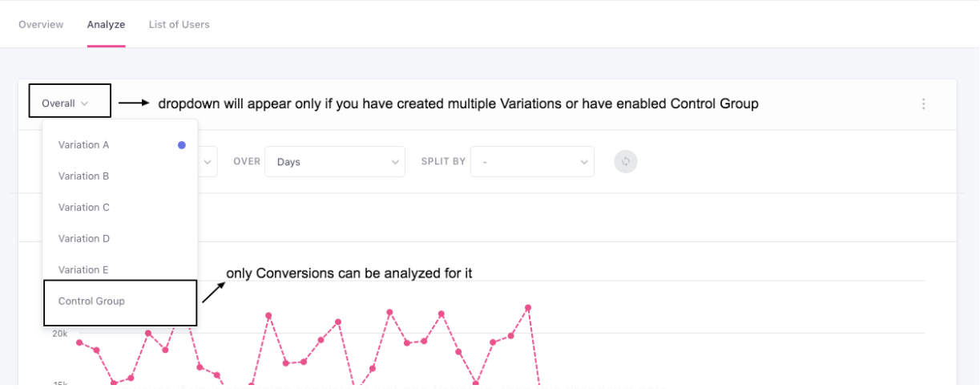980x389 pixels.
Task: Expand the partially hidden dropdown before OVER
Action: click(x=208, y=162)
